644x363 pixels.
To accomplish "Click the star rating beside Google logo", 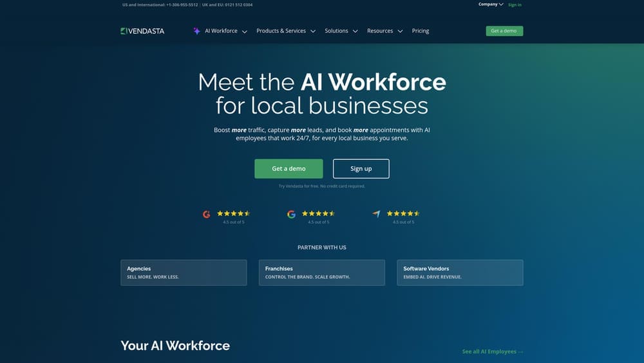I will click(x=318, y=213).
